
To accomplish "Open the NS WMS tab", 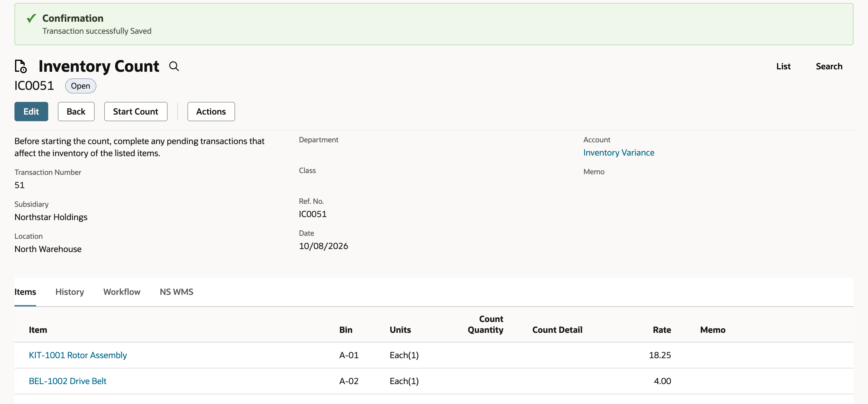I will point(177,292).
